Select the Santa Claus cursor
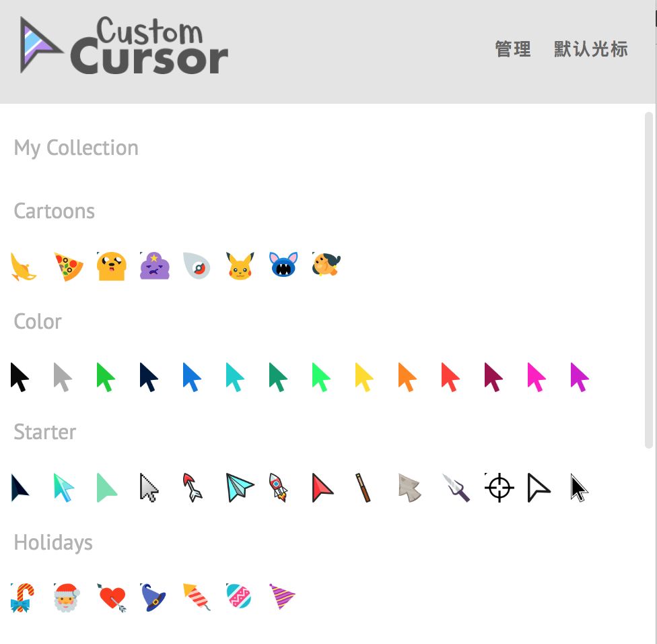The height and width of the screenshot is (644, 657). click(67, 598)
